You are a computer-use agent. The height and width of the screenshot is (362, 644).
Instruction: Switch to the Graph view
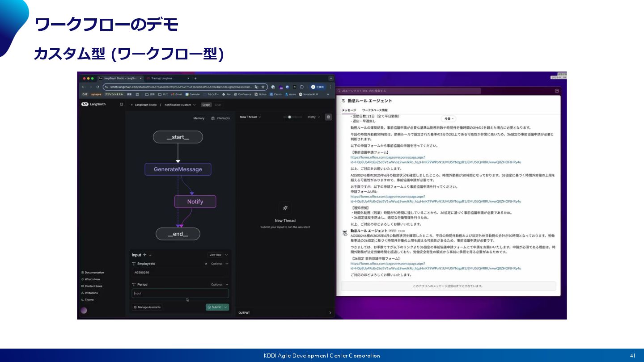[206, 105]
